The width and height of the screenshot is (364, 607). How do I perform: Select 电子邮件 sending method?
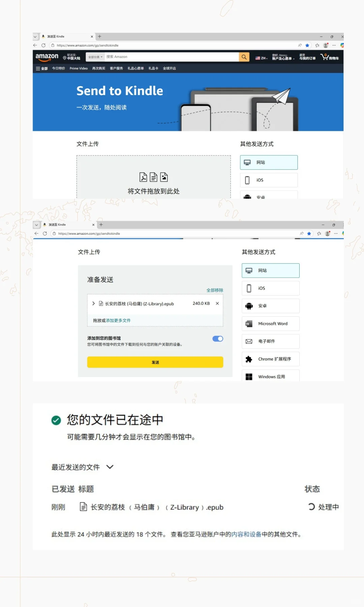pyautogui.click(x=270, y=341)
